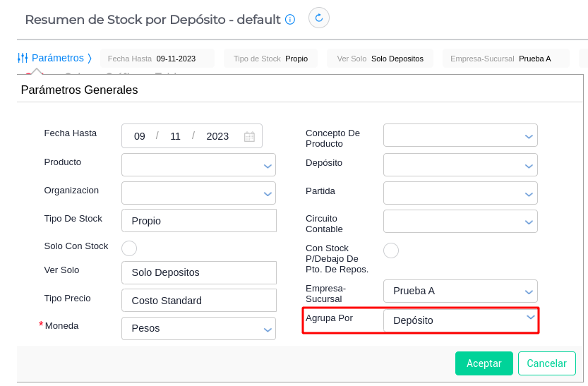The width and height of the screenshot is (588, 386).
Task: Click the info icon beside the report title
Action: tap(290, 20)
